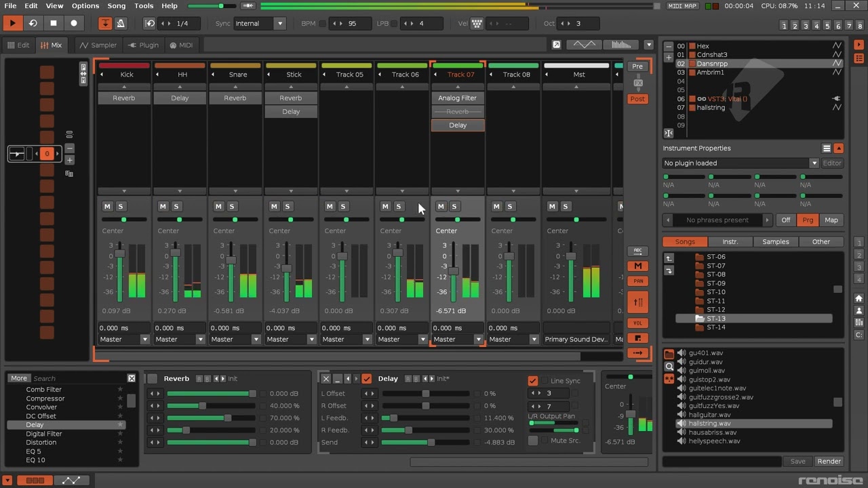868x488 pixels.
Task: Click the VOL display icon in mixer sidebar
Action: pyautogui.click(x=637, y=323)
